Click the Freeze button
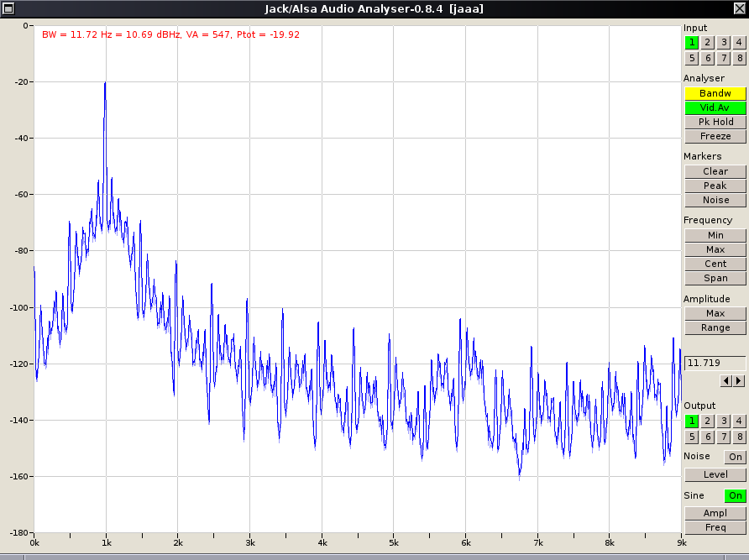 (715, 136)
